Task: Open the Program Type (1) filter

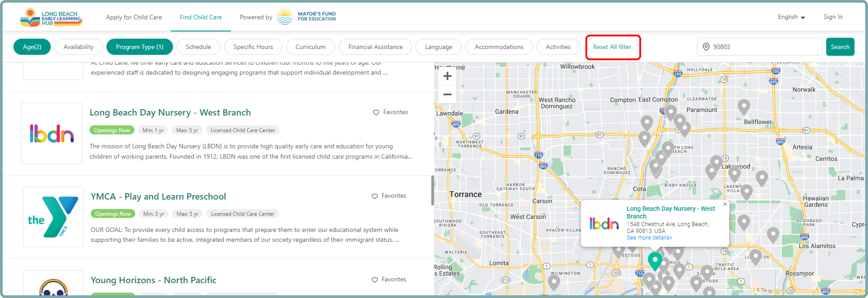Action: 139,47
